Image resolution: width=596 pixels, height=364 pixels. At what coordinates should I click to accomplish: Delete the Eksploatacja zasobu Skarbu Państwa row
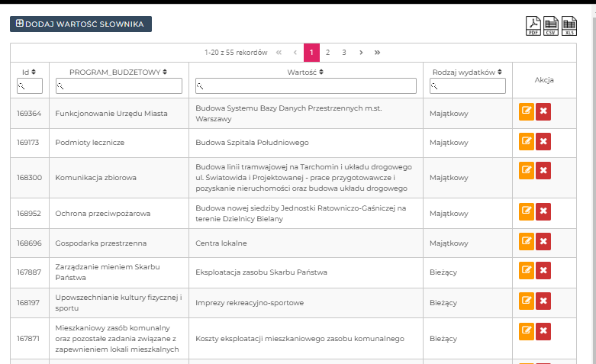[x=543, y=270]
